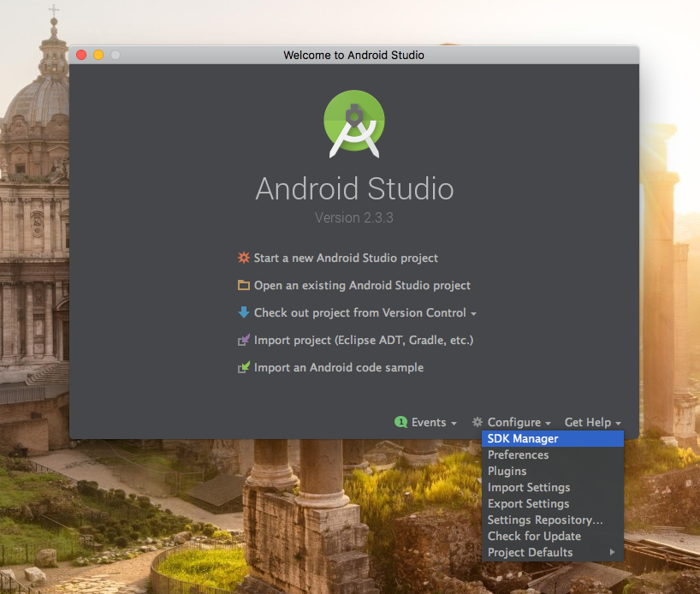The height and width of the screenshot is (594, 700).
Task: Click the green-arrow import code sample icon
Action: coord(244,367)
